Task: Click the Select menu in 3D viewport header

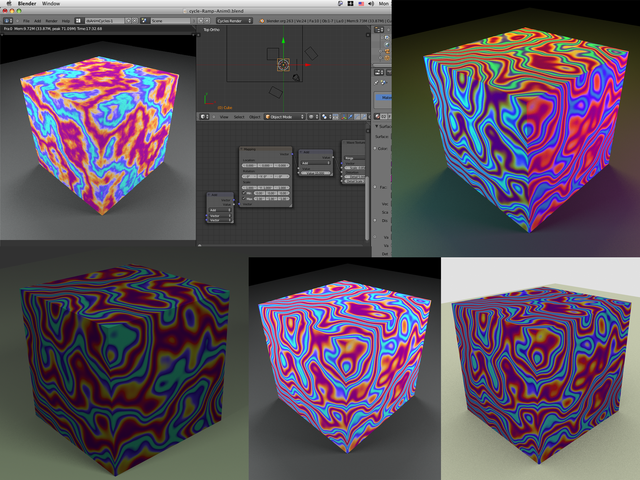Action: [240, 116]
